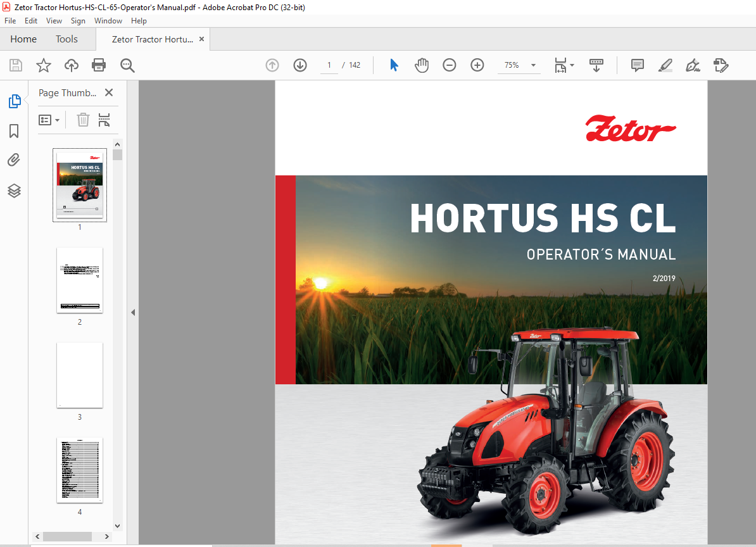This screenshot has height=547, width=756.
Task: Zoom in with plus icon
Action: coord(477,65)
